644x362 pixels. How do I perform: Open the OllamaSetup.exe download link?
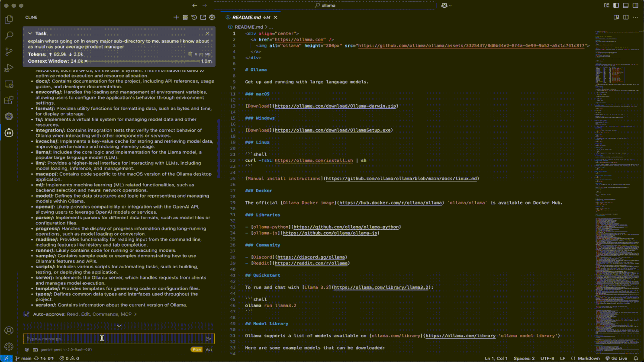(332, 130)
